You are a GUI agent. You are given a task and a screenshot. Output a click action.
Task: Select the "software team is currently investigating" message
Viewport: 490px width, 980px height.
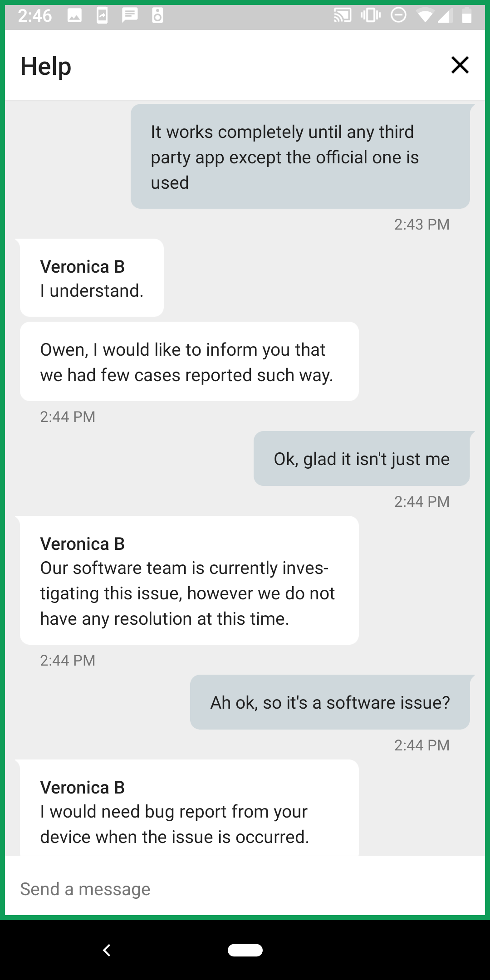tap(189, 581)
